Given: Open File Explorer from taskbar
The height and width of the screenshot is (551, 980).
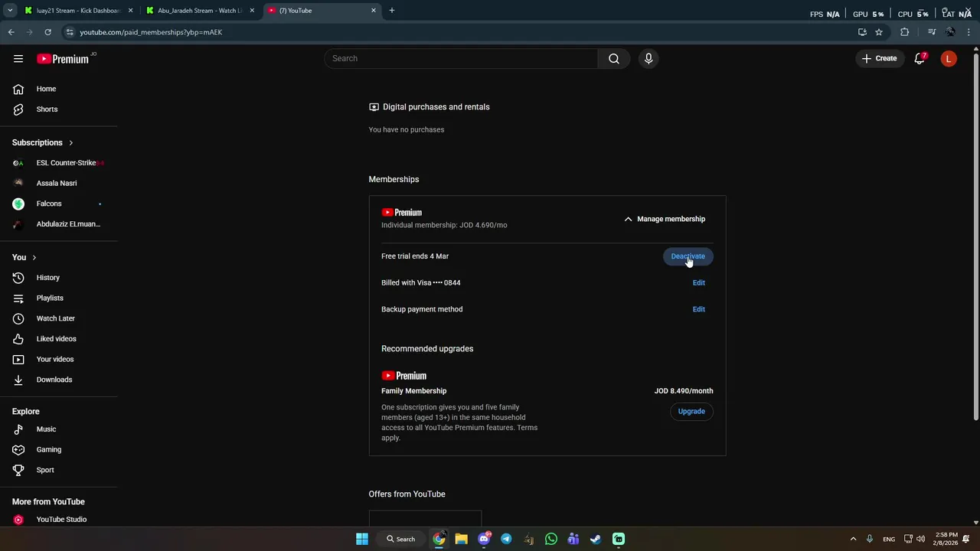Looking at the screenshot, I should pos(461,539).
